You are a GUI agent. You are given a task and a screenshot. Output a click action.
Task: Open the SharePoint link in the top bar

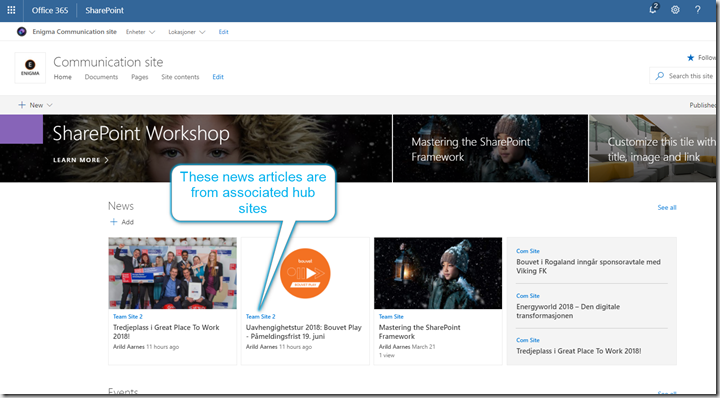coord(104,10)
